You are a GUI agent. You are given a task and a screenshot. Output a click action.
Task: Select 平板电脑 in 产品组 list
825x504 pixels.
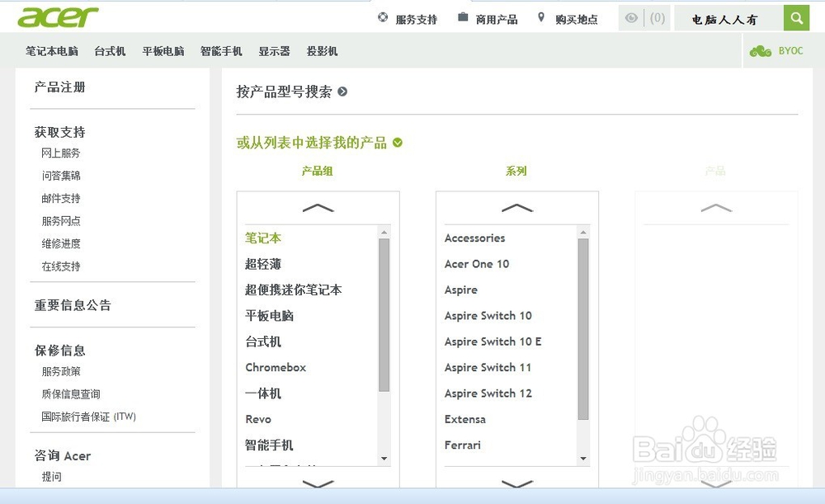point(270,315)
